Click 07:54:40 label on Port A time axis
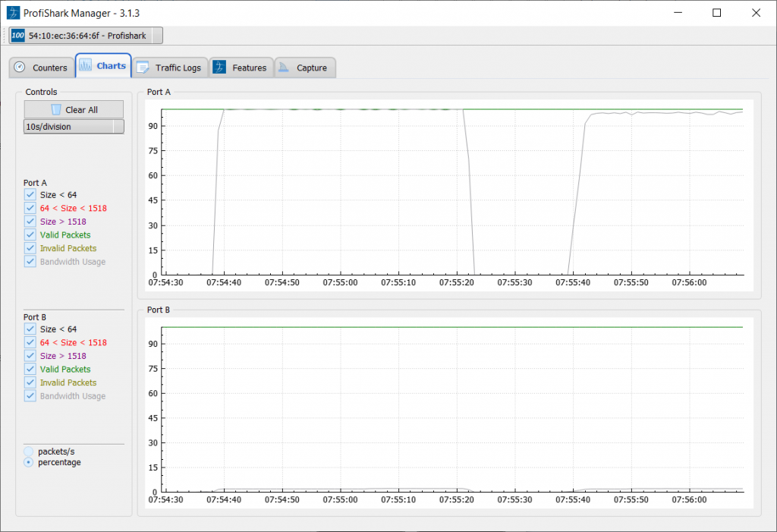777x532 pixels. (224, 282)
